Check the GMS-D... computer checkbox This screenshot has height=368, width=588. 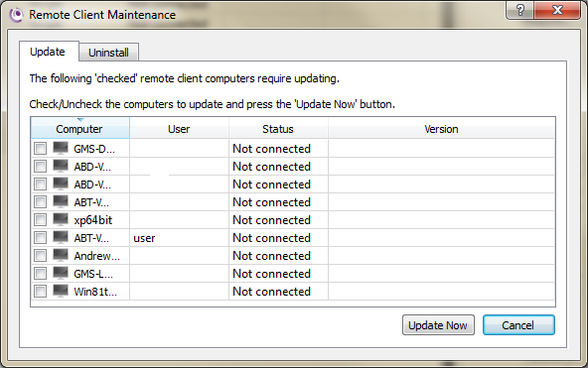[x=40, y=148]
